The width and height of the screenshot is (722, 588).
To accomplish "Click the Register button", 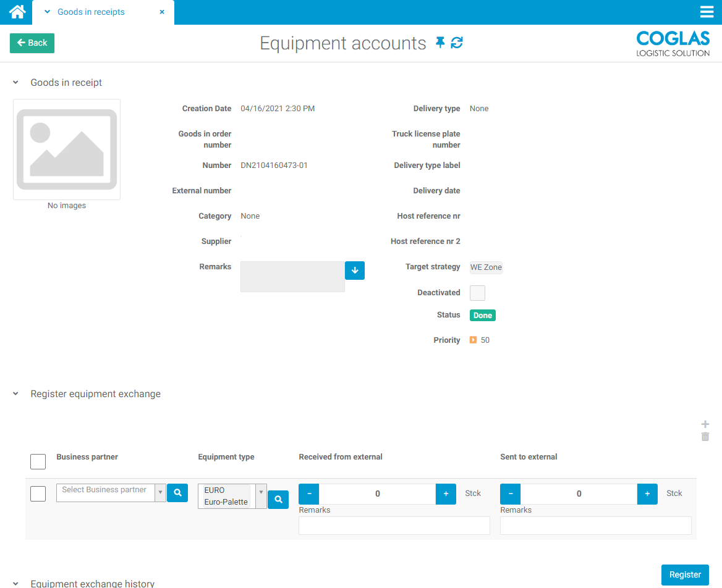I will (685, 574).
